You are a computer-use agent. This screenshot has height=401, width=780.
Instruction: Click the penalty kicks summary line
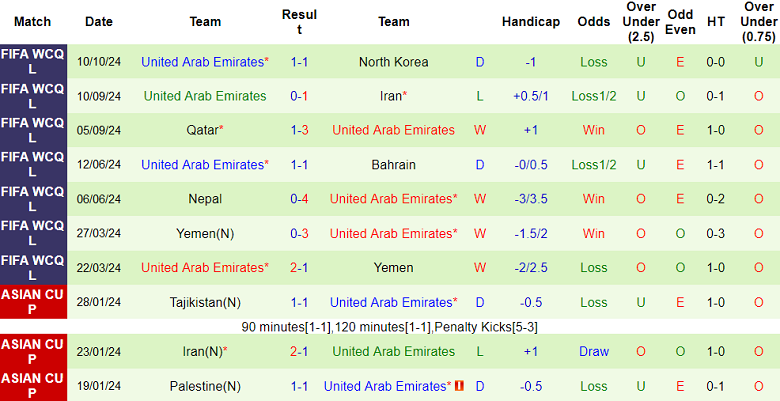[x=390, y=327]
